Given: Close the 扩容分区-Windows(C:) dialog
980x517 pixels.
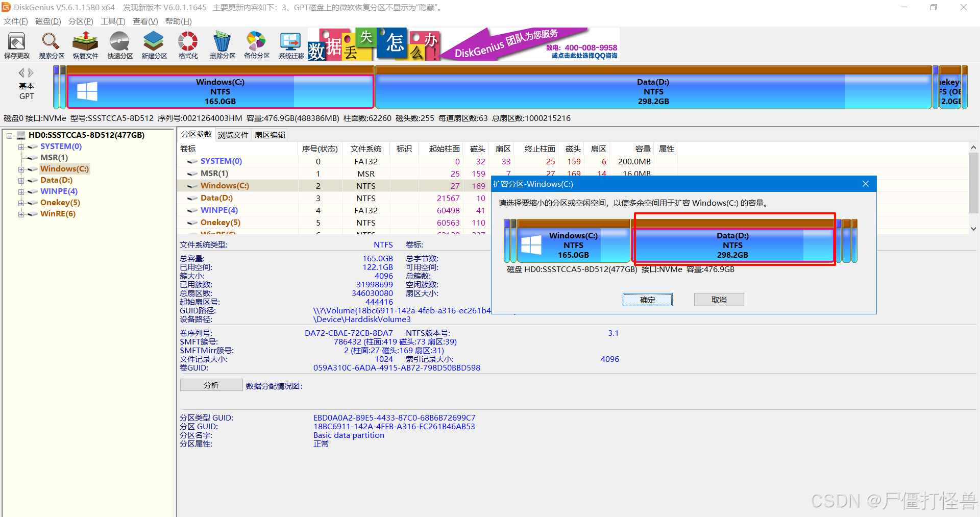Looking at the screenshot, I should 866,184.
